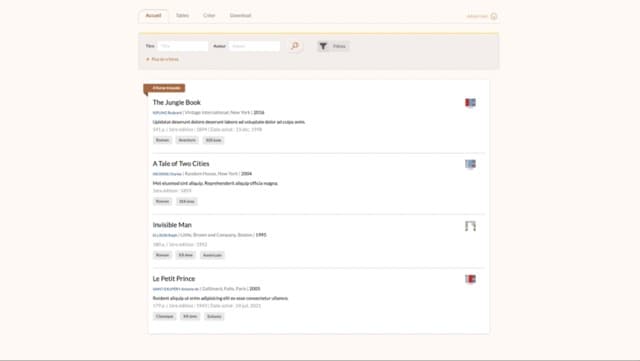
Task: Select the first tag under The Jungle Book
Action: coord(162,140)
